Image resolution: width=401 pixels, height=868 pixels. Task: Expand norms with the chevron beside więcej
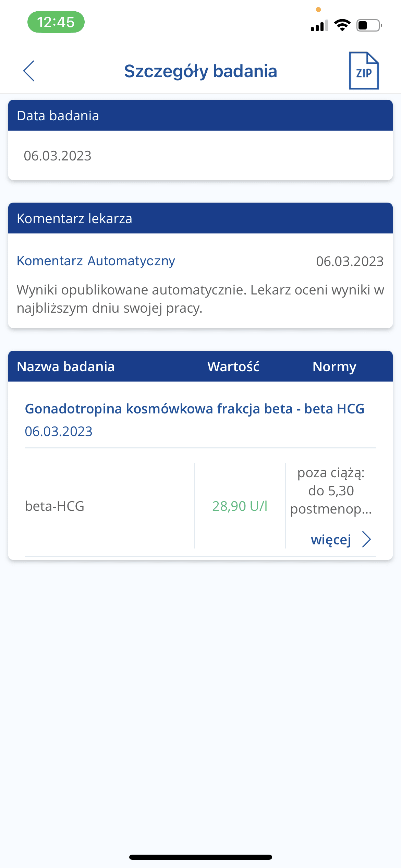[367, 540]
